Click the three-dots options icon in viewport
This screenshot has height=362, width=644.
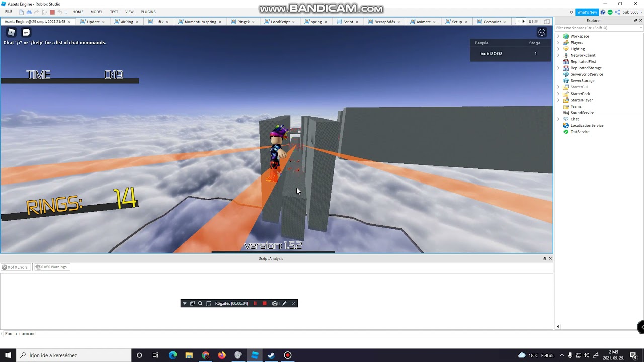(x=542, y=32)
